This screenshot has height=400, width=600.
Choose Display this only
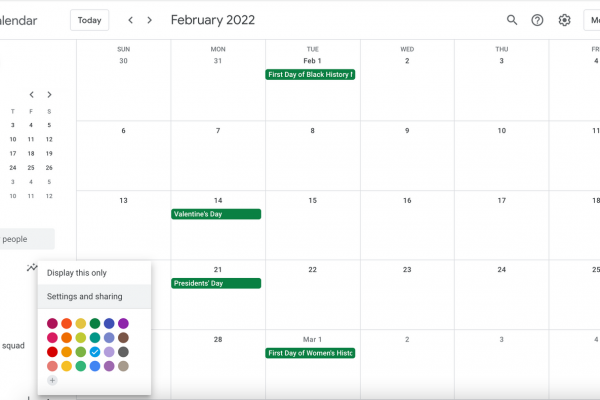tap(94, 273)
